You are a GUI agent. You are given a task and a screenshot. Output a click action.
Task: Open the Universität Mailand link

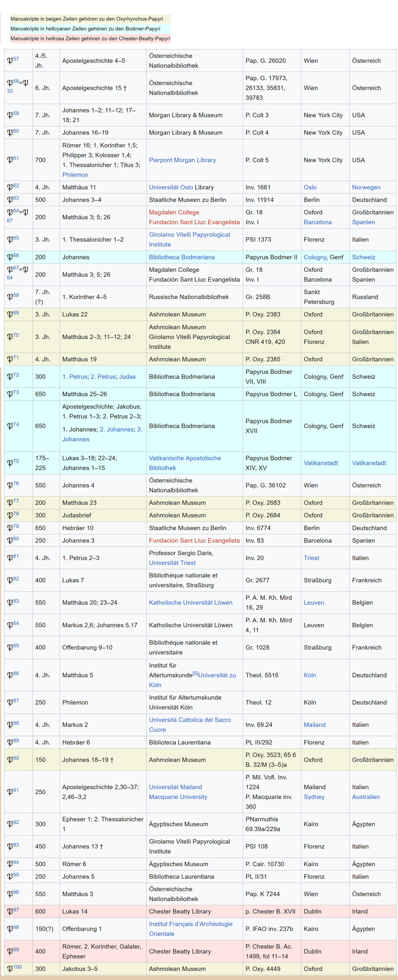[x=175, y=787]
